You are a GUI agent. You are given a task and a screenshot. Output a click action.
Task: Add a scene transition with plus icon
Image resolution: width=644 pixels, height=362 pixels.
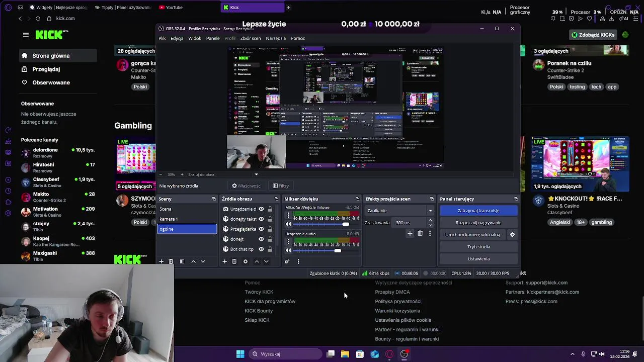[410, 233]
